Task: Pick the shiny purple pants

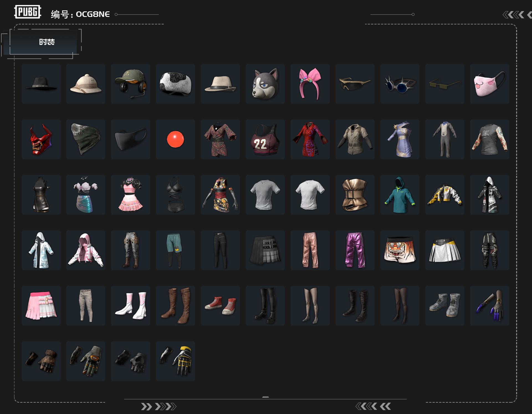Action: (x=355, y=250)
